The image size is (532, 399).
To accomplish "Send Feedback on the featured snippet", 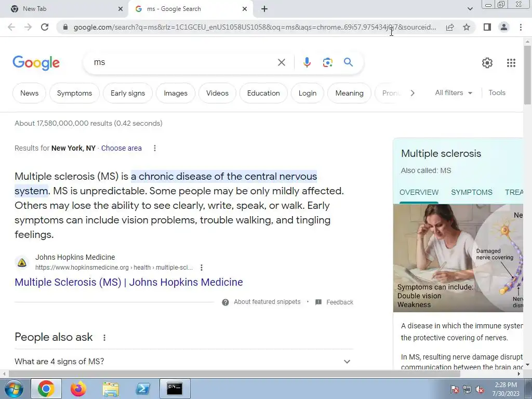I will pos(340,302).
